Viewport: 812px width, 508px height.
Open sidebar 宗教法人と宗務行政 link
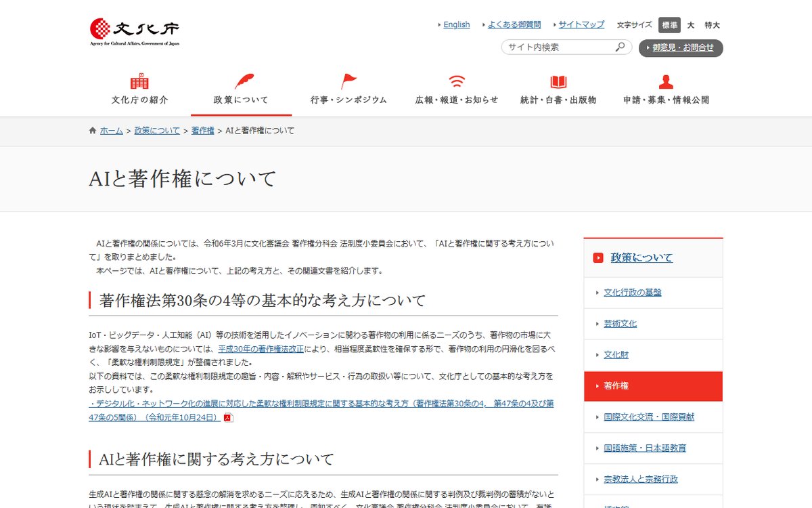pos(641,480)
